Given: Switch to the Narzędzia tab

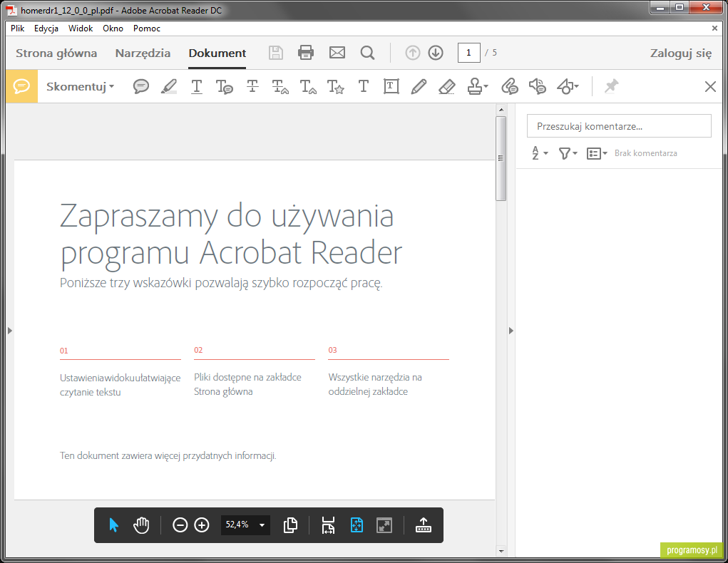Looking at the screenshot, I should pyautogui.click(x=143, y=53).
